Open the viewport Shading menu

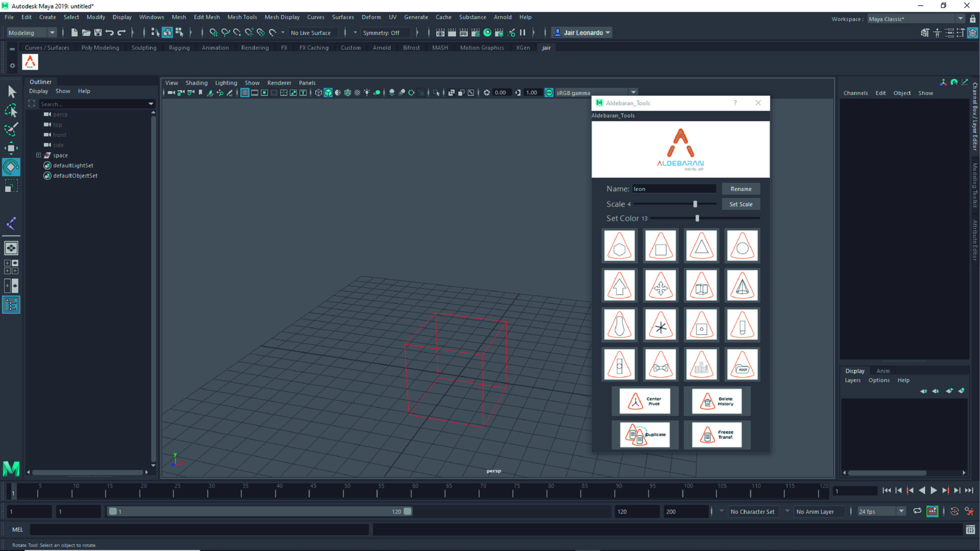pyautogui.click(x=196, y=83)
